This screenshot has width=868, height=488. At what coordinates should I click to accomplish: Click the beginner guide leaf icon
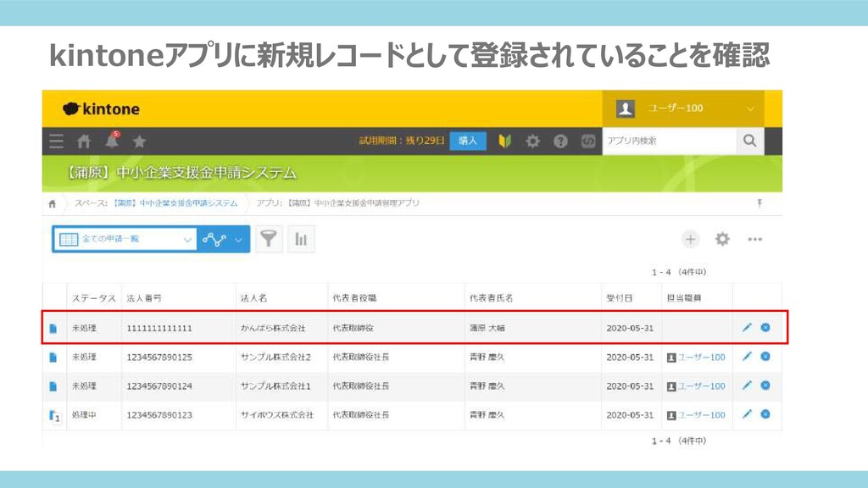coord(504,141)
